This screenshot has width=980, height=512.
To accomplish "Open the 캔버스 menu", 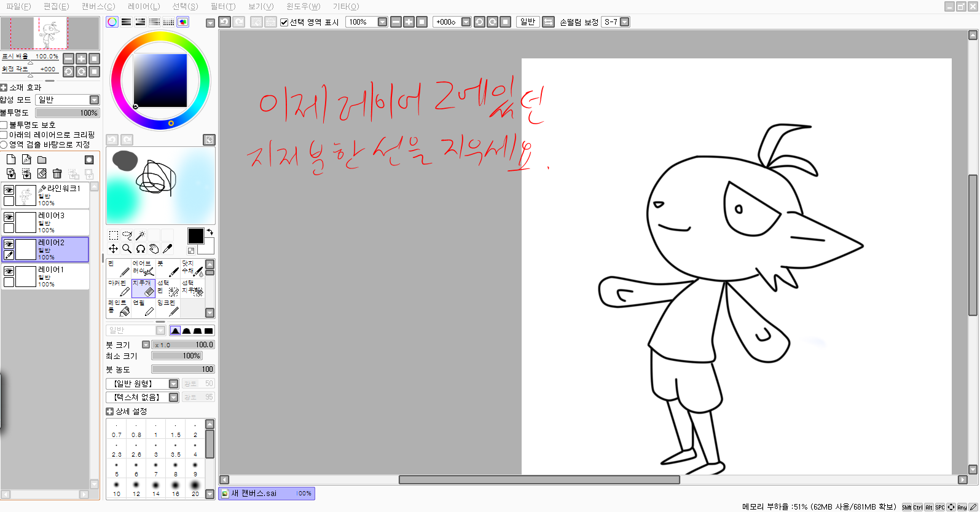I will coord(98,6).
